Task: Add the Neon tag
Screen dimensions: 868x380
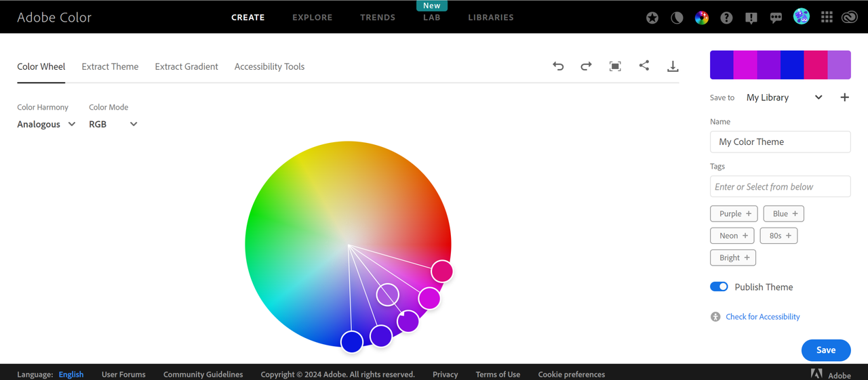Action: (x=732, y=236)
